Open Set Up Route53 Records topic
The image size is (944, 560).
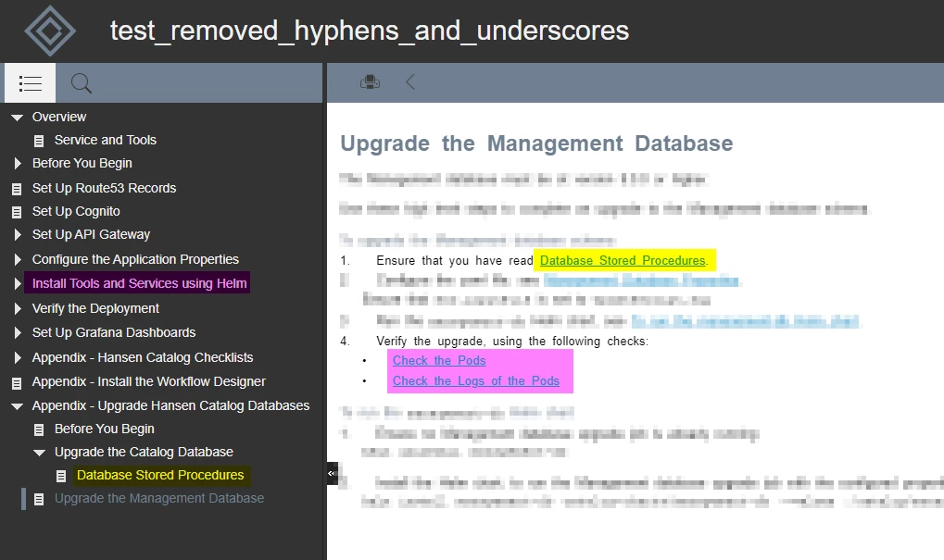104,188
